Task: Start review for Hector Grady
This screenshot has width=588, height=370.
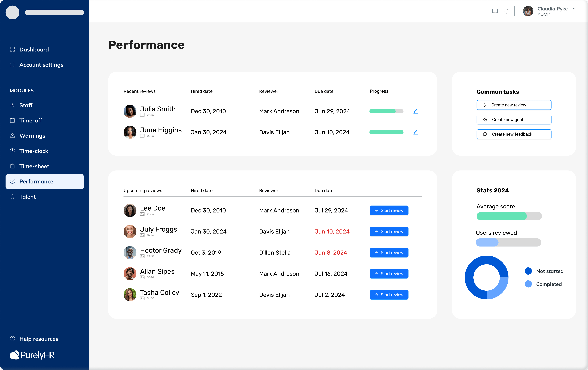Action: 389,253
